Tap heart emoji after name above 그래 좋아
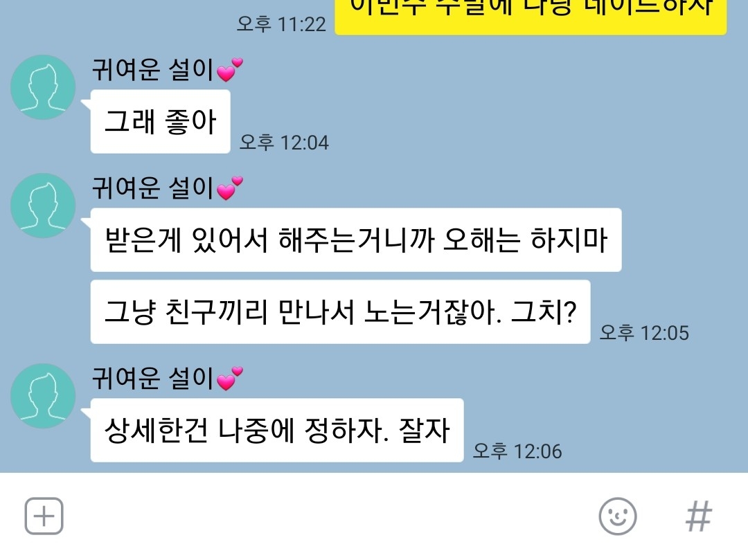The width and height of the screenshot is (748, 560). point(230,70)
